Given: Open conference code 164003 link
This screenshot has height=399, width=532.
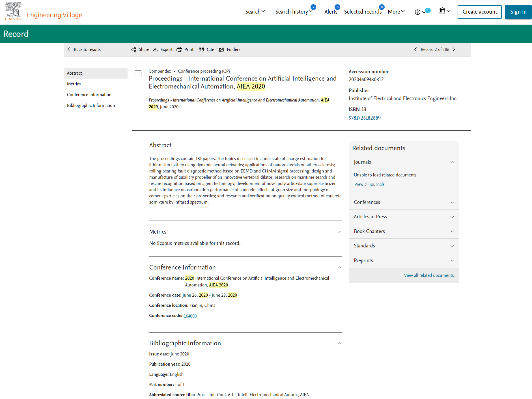Looking at the screenshot, I should tap(190, 316).
